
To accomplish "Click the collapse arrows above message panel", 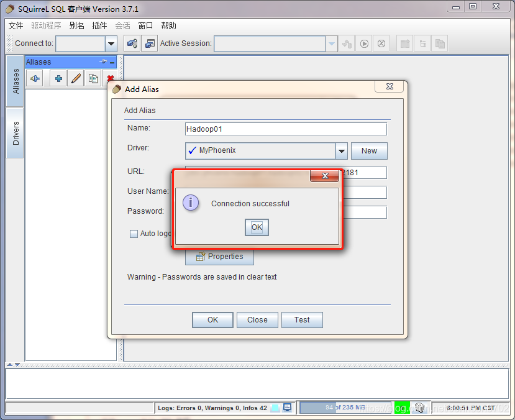I will click(14, 365).
